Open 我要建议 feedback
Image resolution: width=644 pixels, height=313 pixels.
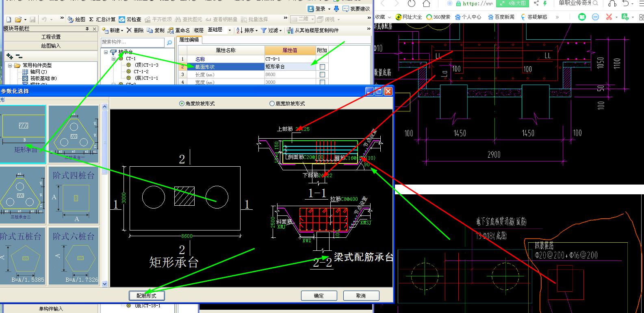[356, 9]
